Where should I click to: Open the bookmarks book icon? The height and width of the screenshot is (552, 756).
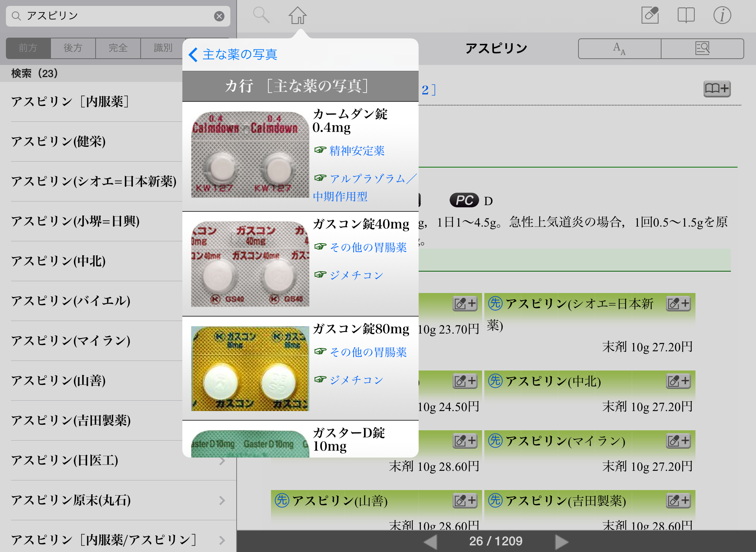coord(686,15)
